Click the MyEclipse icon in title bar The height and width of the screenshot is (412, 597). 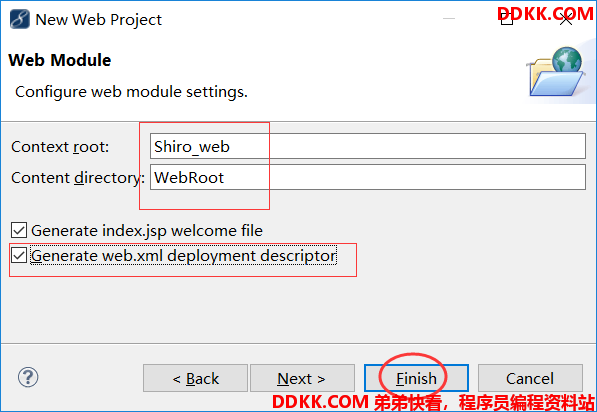pyautogui.click(x=19, y=19)
